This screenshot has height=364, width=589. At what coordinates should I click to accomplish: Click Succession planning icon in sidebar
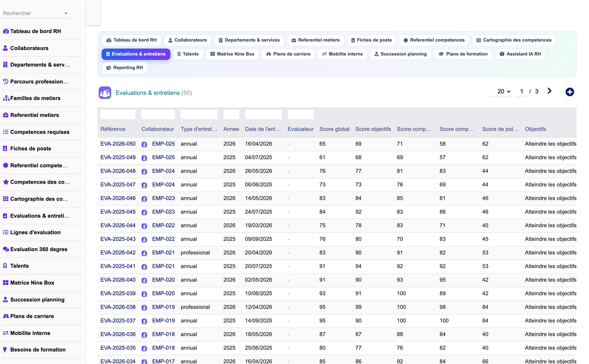click(x=5, y=300)
